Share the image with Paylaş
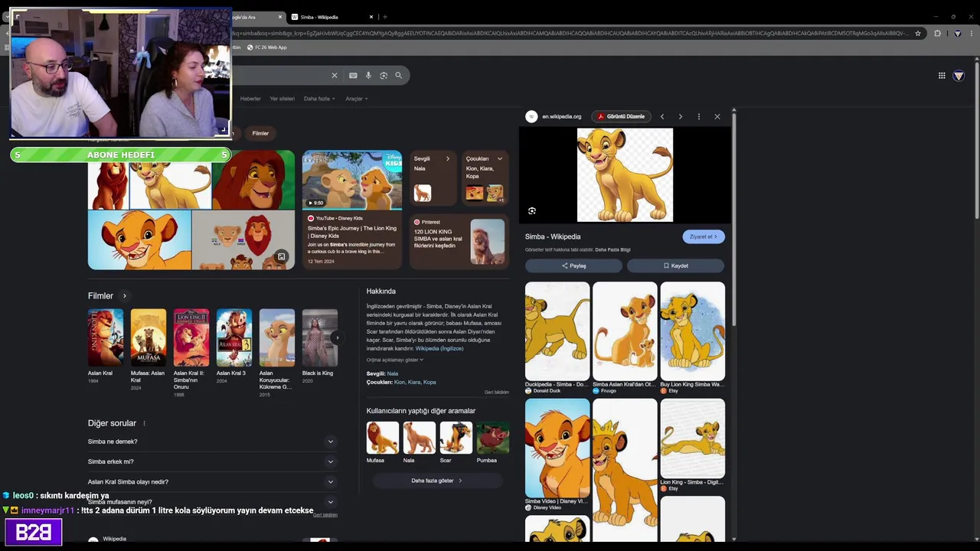Image resolution: width=980 pixels, height=551 pixels. [x=573, y=266]
